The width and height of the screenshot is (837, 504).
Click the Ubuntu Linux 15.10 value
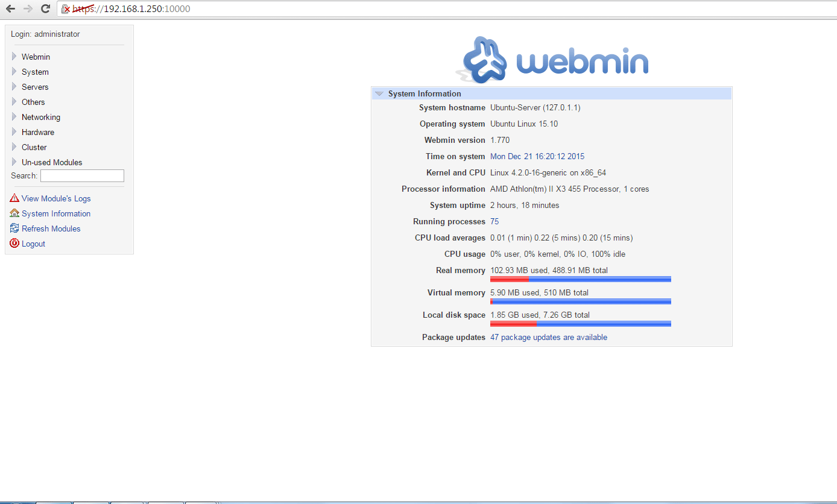pyautogui.click(x=524, y=124)
